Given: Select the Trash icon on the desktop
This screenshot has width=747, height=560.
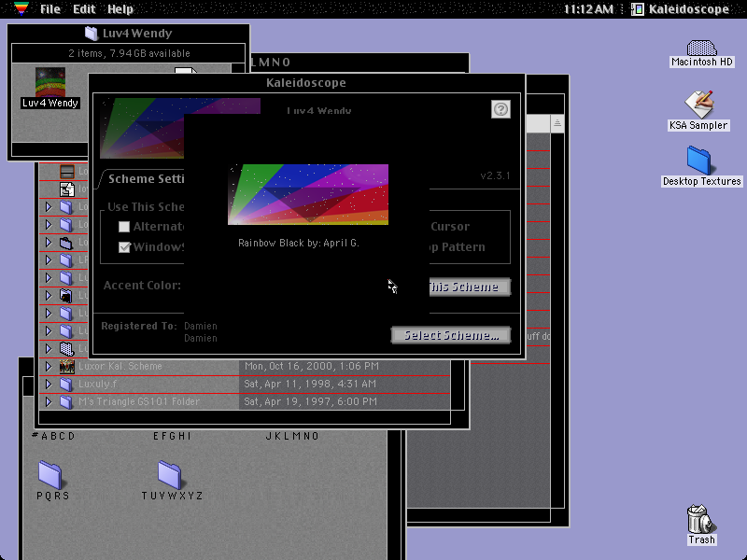Looking at the screenshot, I should [x=701, y=519].
